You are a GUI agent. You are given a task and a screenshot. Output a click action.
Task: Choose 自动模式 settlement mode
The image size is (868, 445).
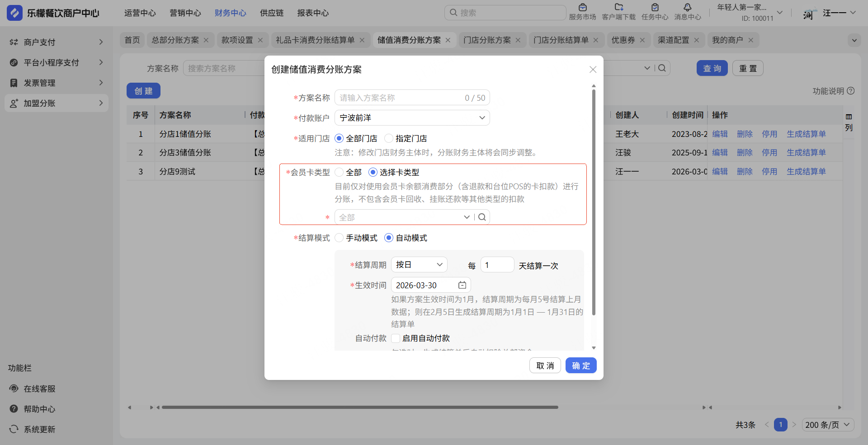point(389,238)
